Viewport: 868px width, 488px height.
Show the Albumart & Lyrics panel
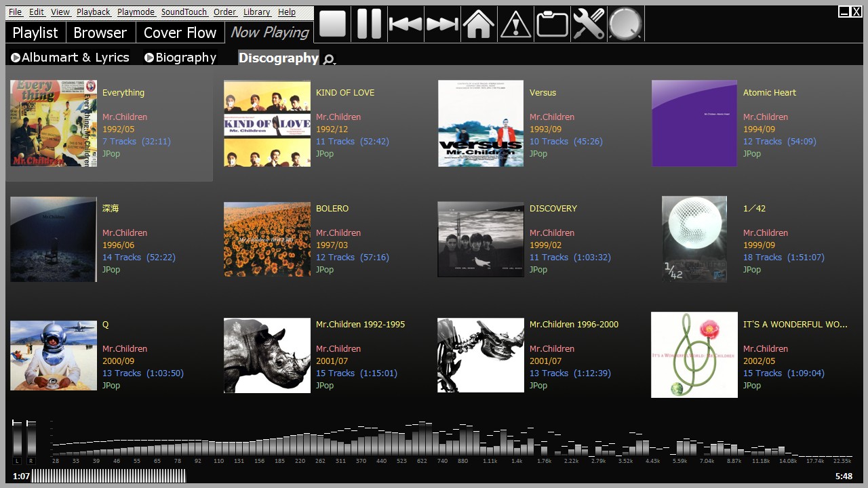(x=70, y=58)
